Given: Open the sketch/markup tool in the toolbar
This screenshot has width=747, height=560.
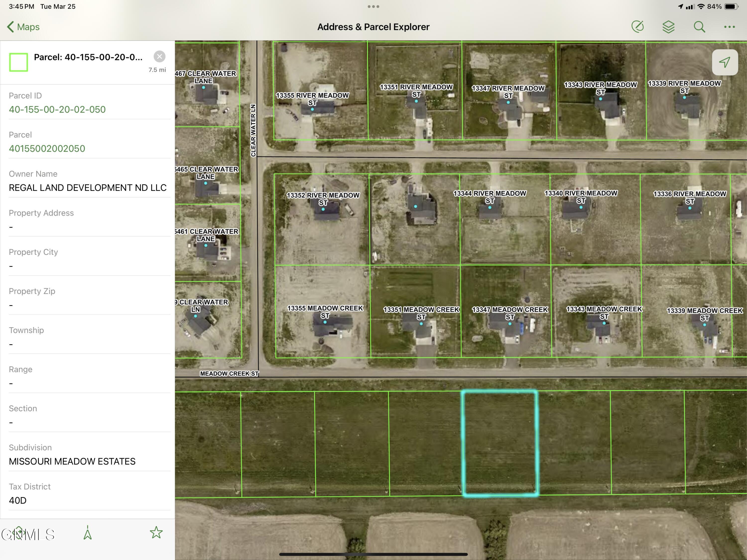Looking at the screenshot, I should point(638,27).
